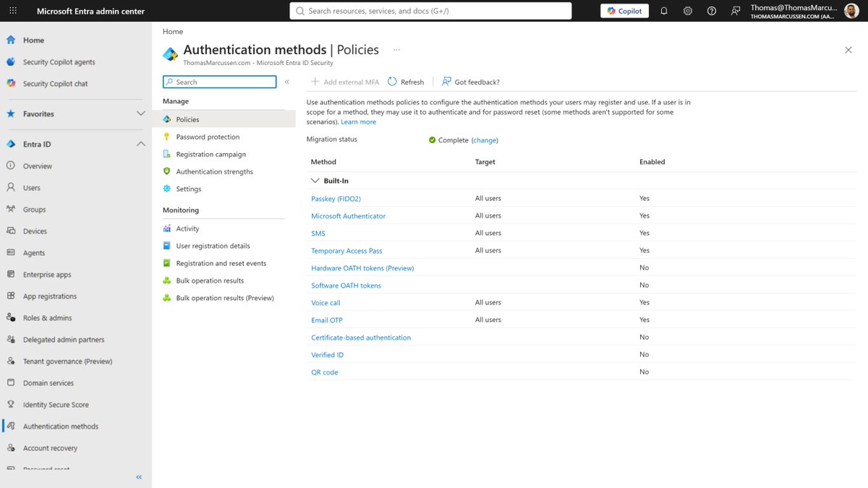Open the more options ellipsis by title
This screenshot has height=488, width=868.
[x=396, y=50]
